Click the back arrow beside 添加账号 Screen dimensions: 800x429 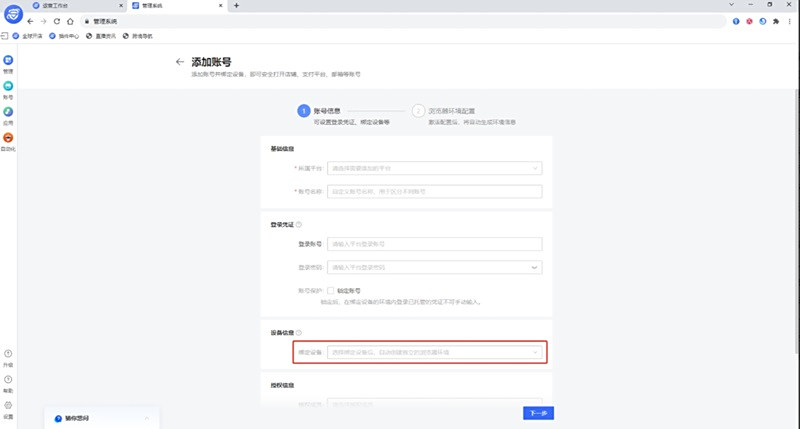(180, 62)
